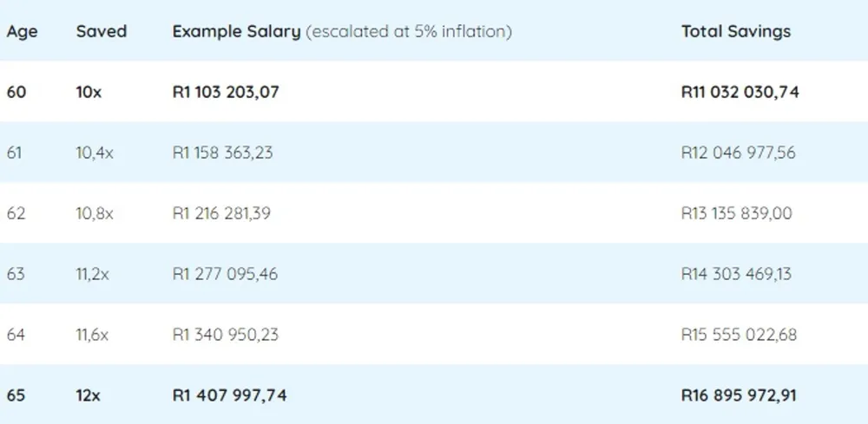Click salary value R1 407 997,74

click(230, 395)
